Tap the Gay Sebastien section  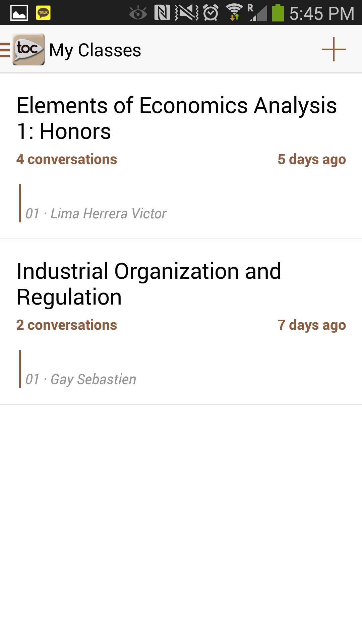(x=81, y=379)
